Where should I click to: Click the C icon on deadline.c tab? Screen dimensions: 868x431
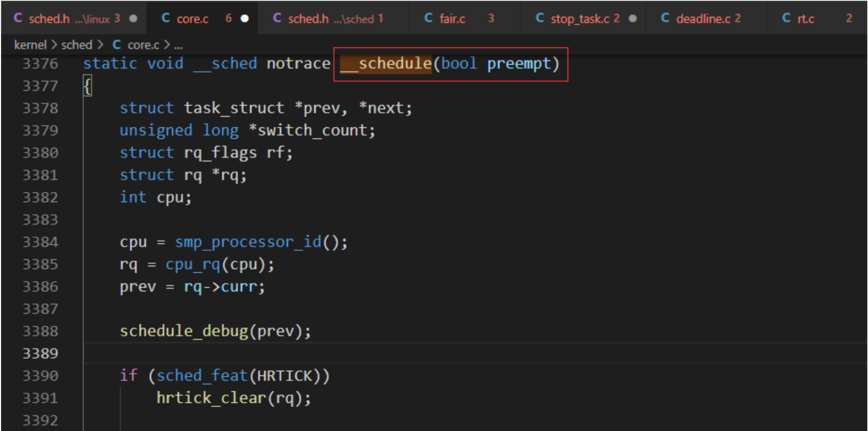665,18
